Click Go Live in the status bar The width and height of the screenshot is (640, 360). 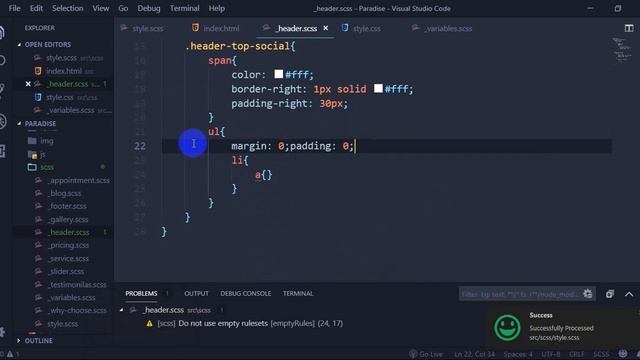[426, 354]
